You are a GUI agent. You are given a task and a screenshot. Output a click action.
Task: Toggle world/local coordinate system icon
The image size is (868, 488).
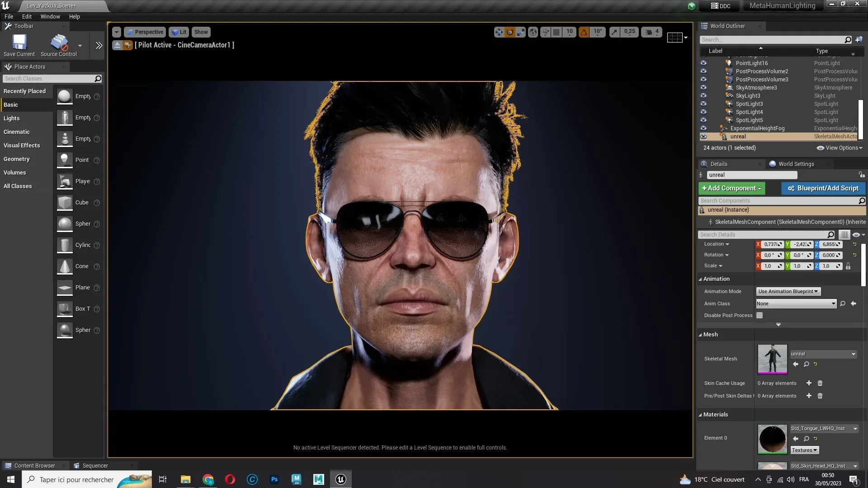coord(533,32)
